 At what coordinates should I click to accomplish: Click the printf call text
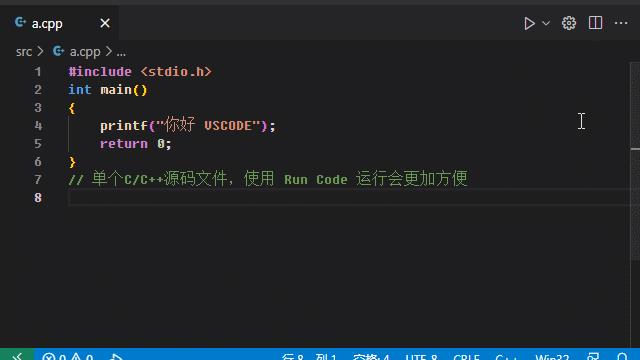[x=124, y=126]
